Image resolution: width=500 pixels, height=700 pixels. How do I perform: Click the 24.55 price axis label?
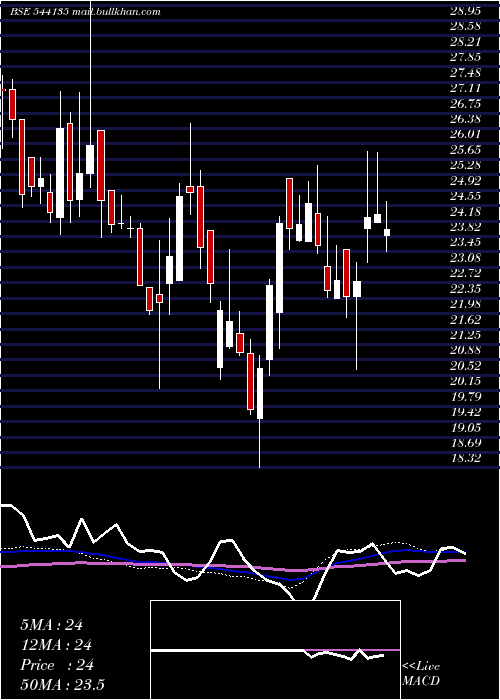pos(465,196)
